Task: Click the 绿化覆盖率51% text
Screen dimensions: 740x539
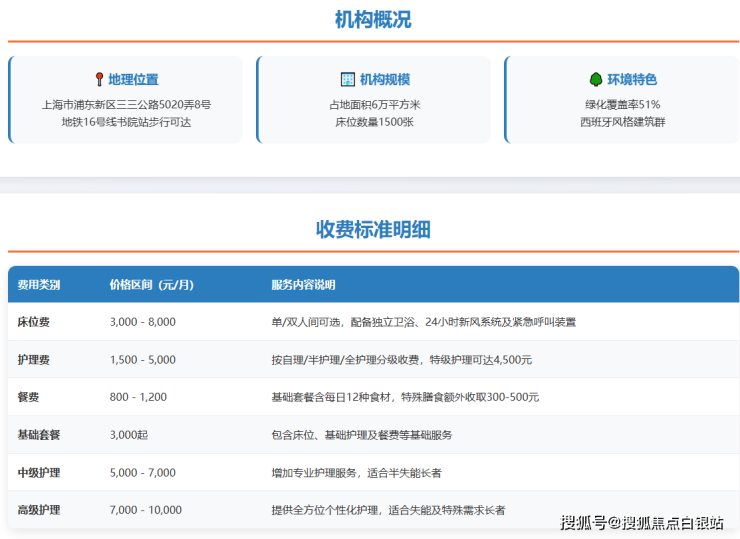Action: click(622, 104)
